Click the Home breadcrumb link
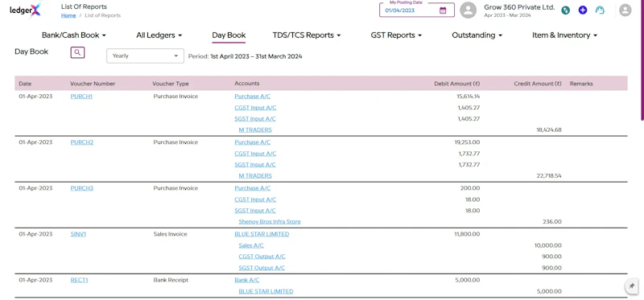Image resolution: width=644 pixels, height=300 pixels. click(x=68, y=15)
